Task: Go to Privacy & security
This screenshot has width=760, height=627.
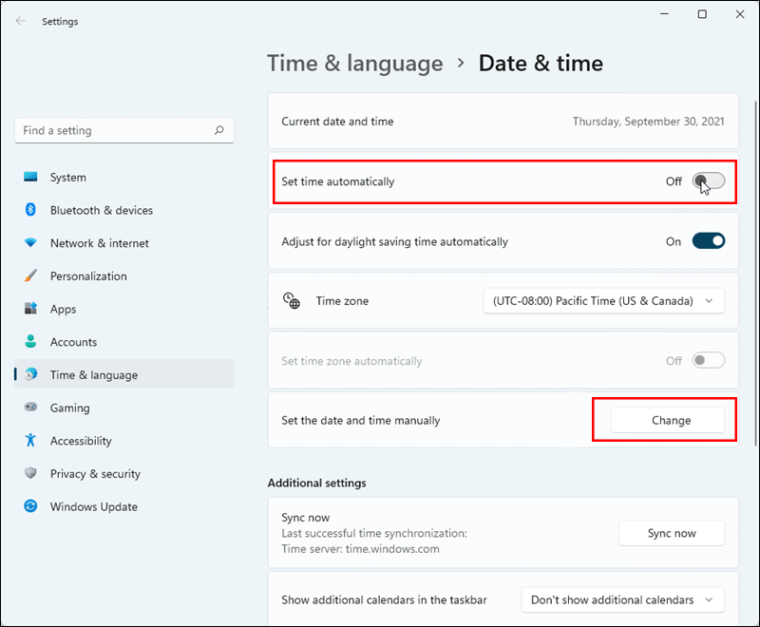Action: (124, 474)
